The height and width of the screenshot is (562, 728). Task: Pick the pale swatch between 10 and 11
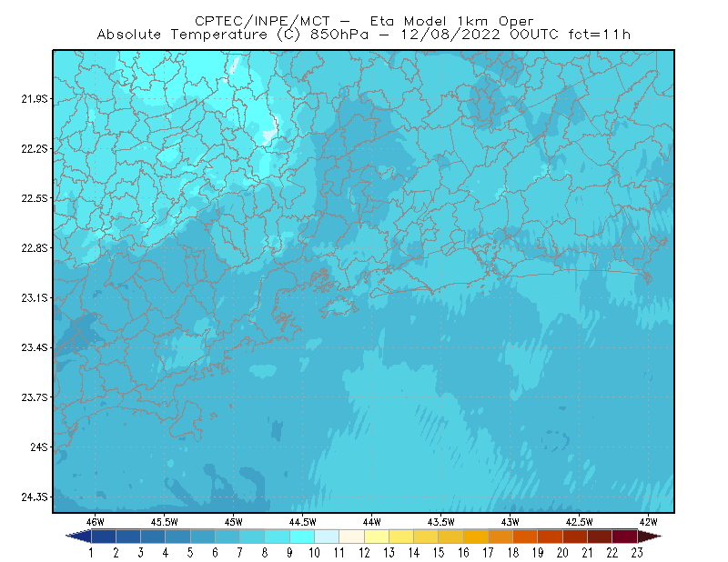point(327,537)
